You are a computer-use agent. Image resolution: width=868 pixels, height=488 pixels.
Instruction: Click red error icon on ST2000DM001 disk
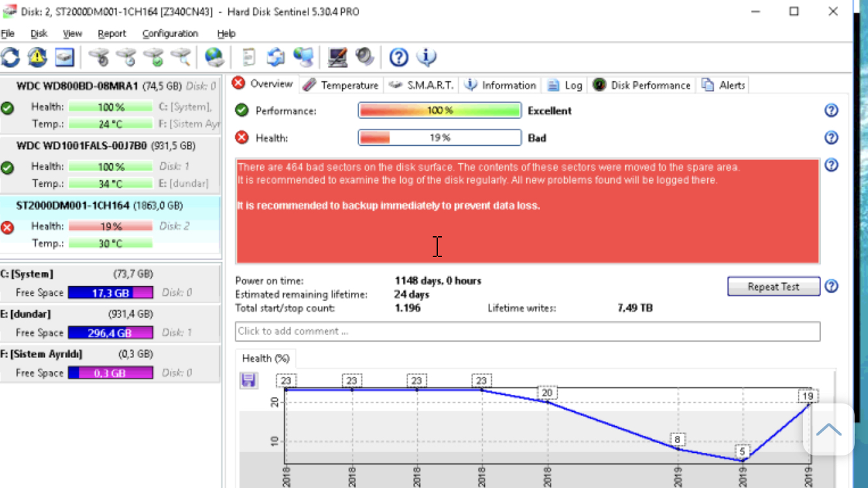tap(7, 228)
